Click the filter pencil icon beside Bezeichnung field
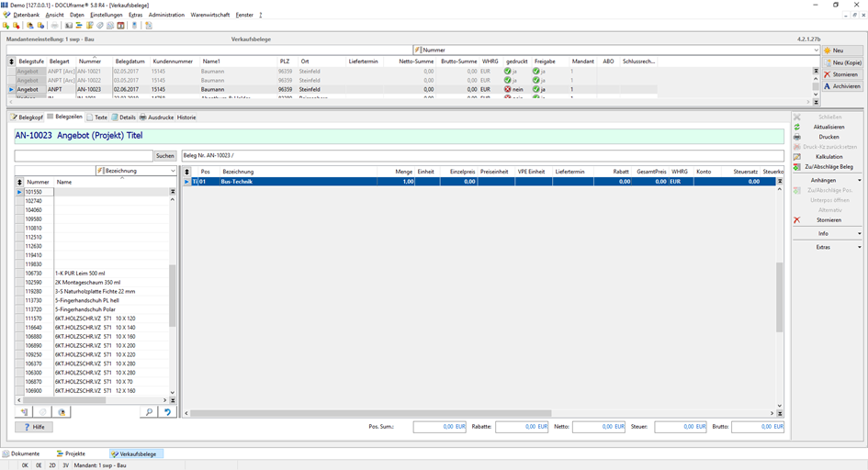The width and height of the screenshot is (868, 470). tap(101, 171)
